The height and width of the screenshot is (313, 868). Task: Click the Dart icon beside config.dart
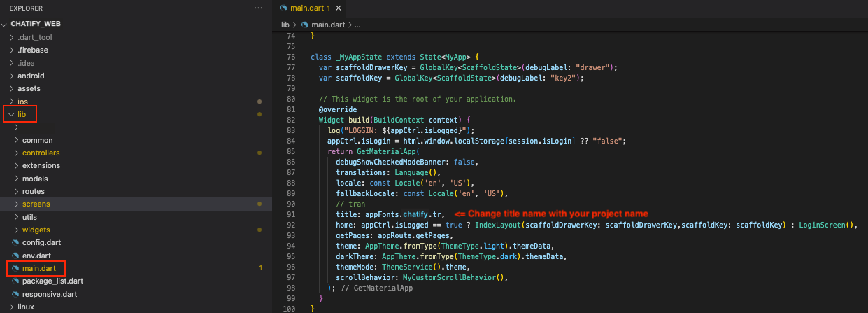tap(15, 242)
